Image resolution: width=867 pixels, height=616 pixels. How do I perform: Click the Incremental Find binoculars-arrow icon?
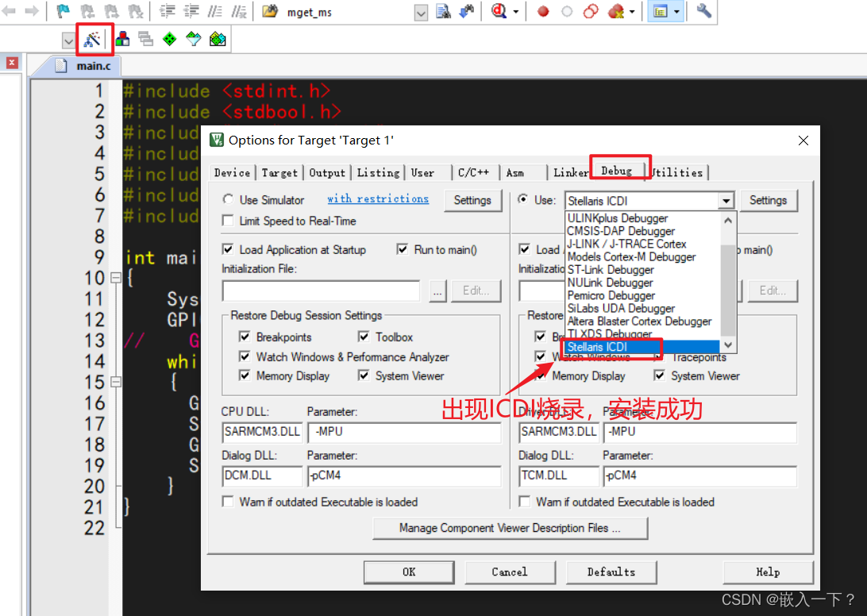(467, 10)
